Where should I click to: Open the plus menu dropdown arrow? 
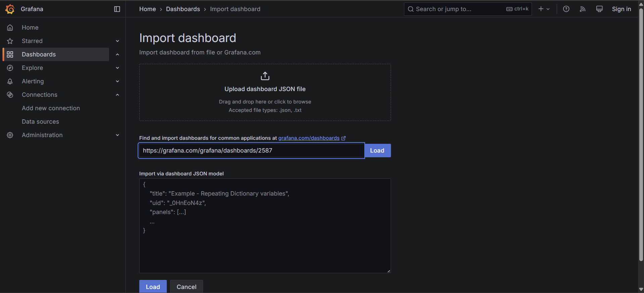click(x=548, y=9)
